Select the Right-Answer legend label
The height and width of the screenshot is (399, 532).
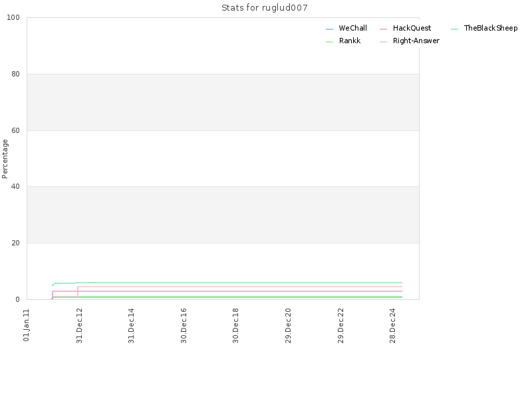pos(416,41)
